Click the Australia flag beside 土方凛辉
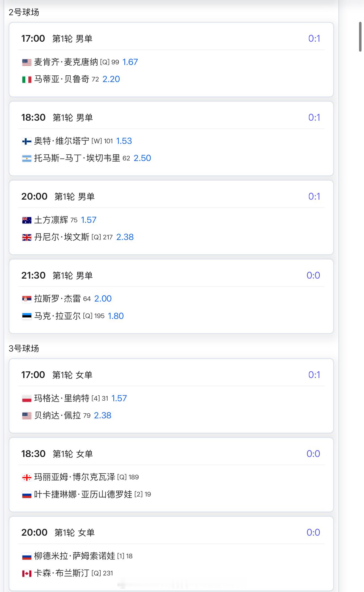364x592 pixels. click(x=27, y=220)
